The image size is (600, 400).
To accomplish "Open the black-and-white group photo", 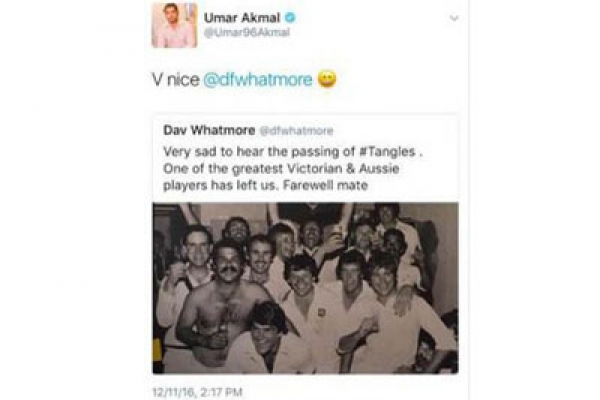I will 305,288.
